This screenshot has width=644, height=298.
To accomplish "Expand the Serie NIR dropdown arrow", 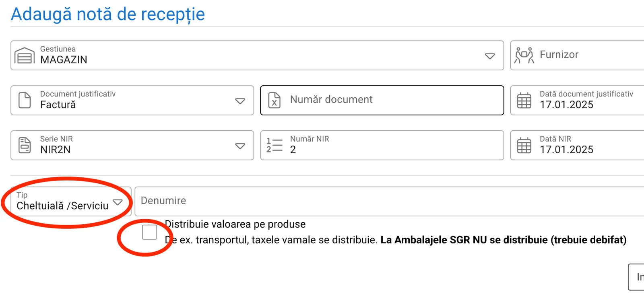I will 240,146.
